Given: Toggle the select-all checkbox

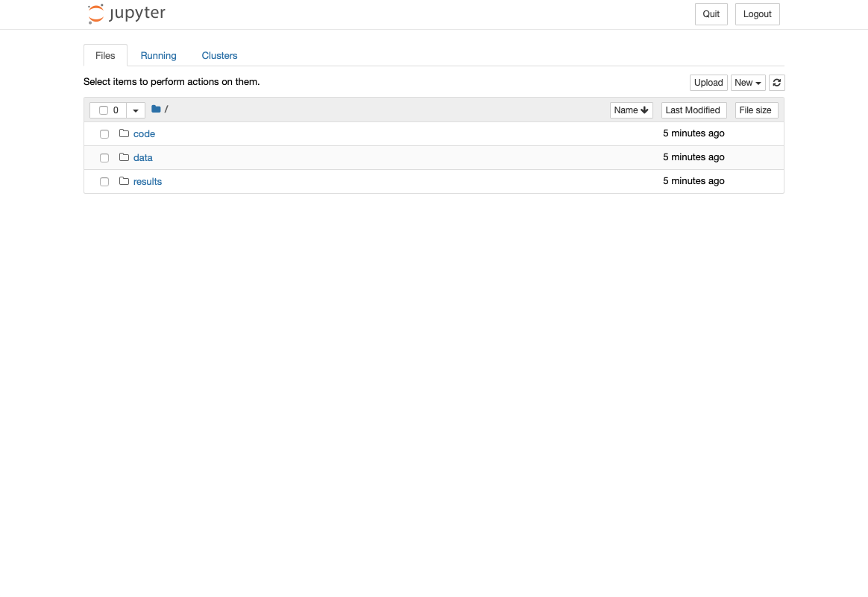Looking at the screenshot, I should point(104,110).
